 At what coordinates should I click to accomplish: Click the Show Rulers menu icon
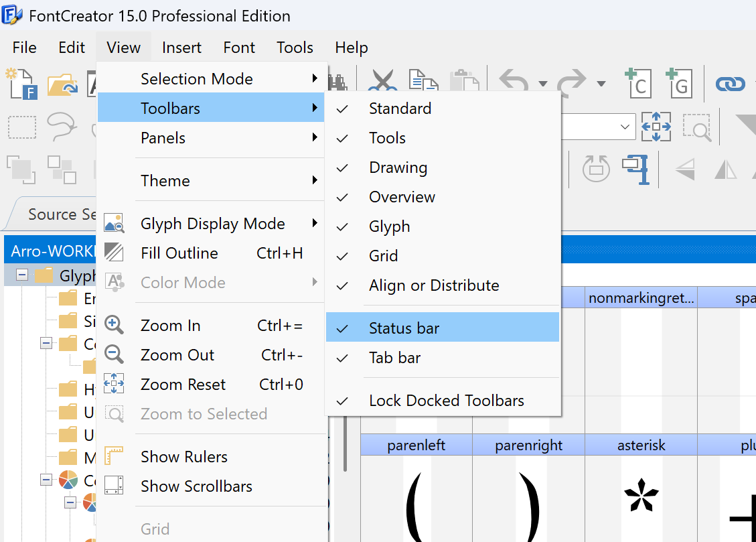point(114,456)
